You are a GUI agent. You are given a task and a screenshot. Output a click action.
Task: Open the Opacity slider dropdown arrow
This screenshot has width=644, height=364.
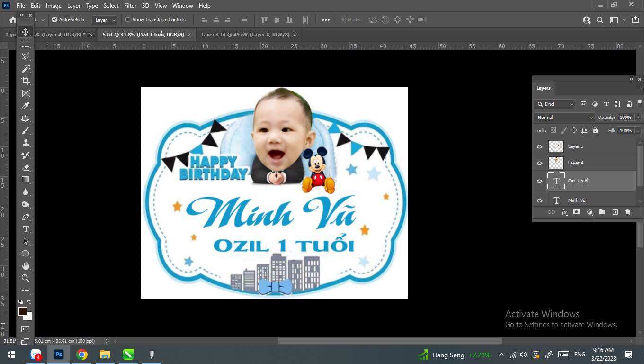[638, 118]
